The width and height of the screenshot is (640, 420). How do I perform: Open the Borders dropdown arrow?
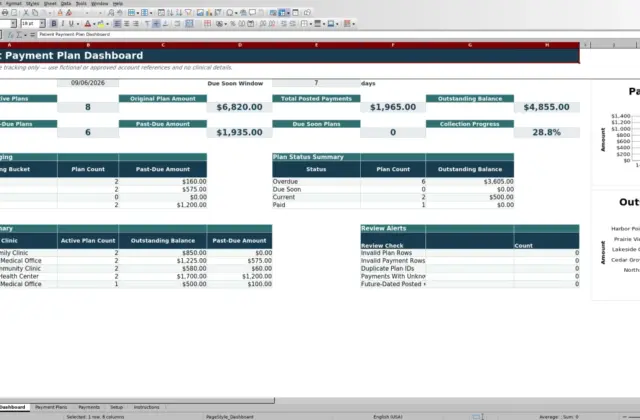coord(311,24)
